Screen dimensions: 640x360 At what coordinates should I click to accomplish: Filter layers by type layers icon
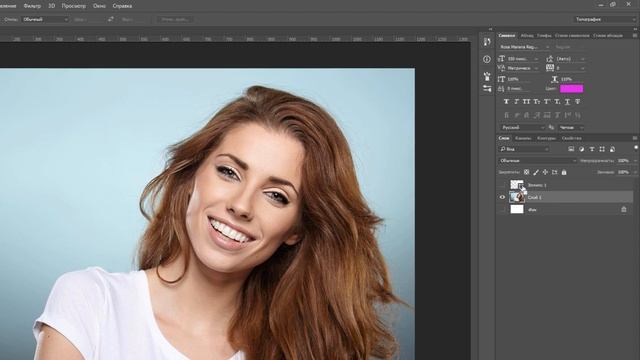click(592, 149)
